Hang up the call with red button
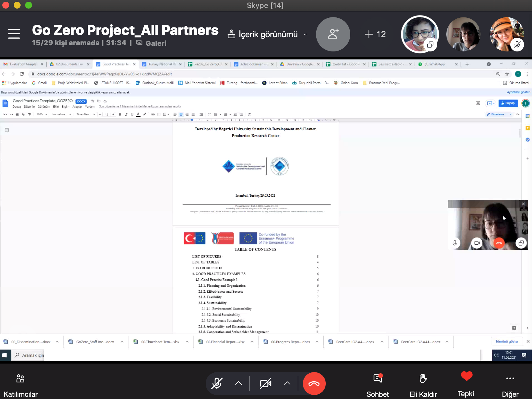532x399 pixels. 314,383
